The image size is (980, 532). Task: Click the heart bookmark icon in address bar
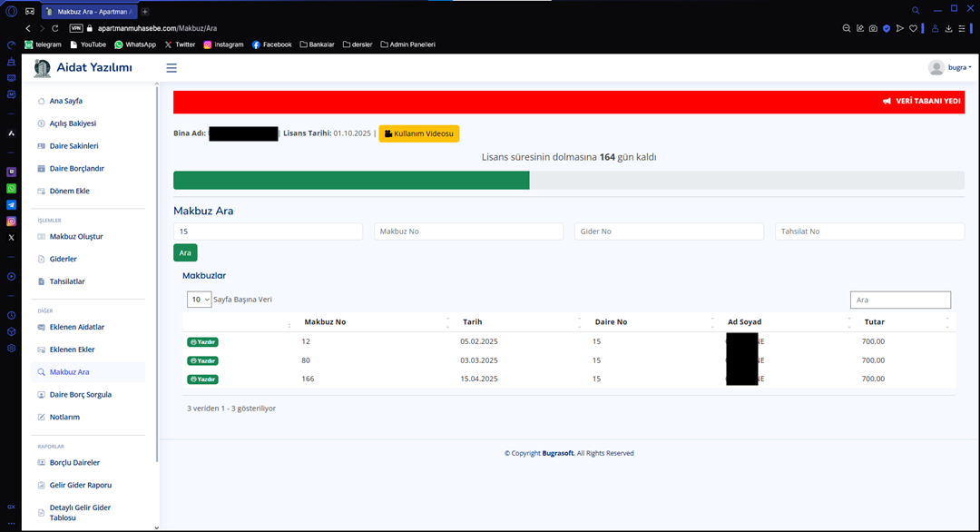point(913,28)
